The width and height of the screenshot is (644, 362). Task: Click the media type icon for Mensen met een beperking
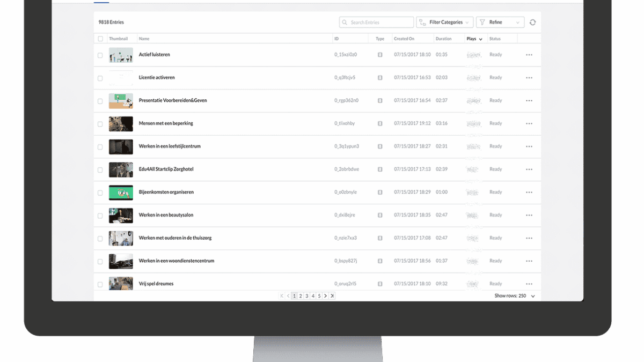380,123
